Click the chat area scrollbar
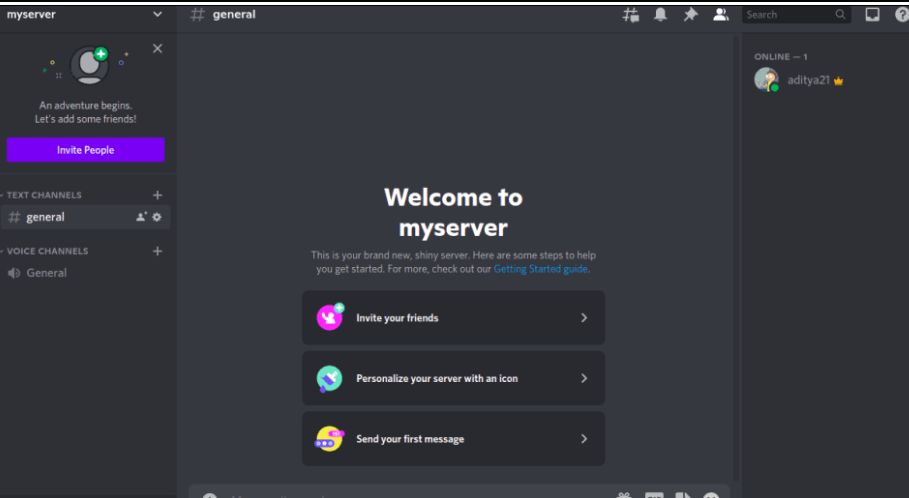The width and height of the screenshot is (909, 498). 736,258
